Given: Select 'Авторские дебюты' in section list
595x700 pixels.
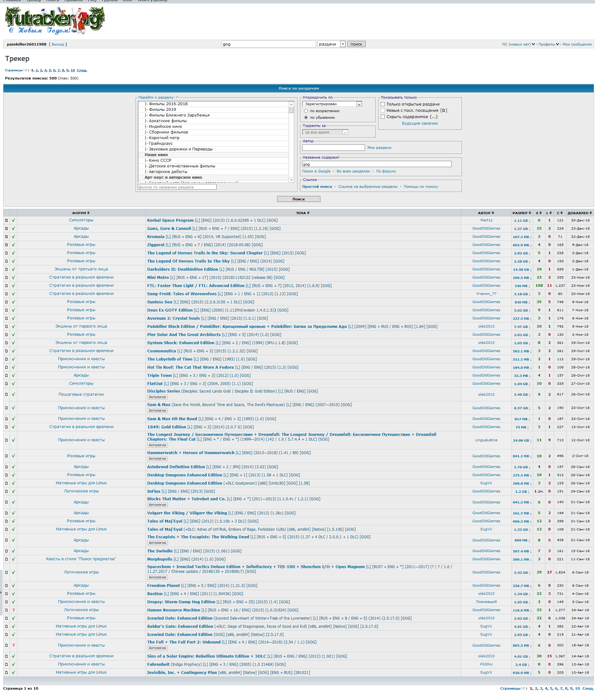Looking at the screenshot, I should point(213,171).
